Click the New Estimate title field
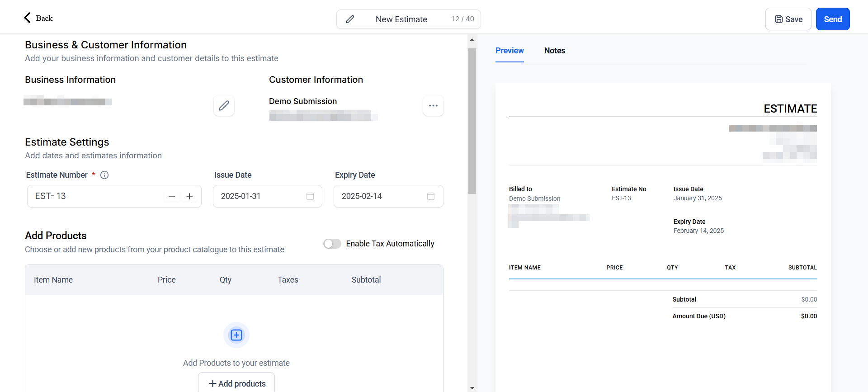868x392 pixels. (401, 19)
